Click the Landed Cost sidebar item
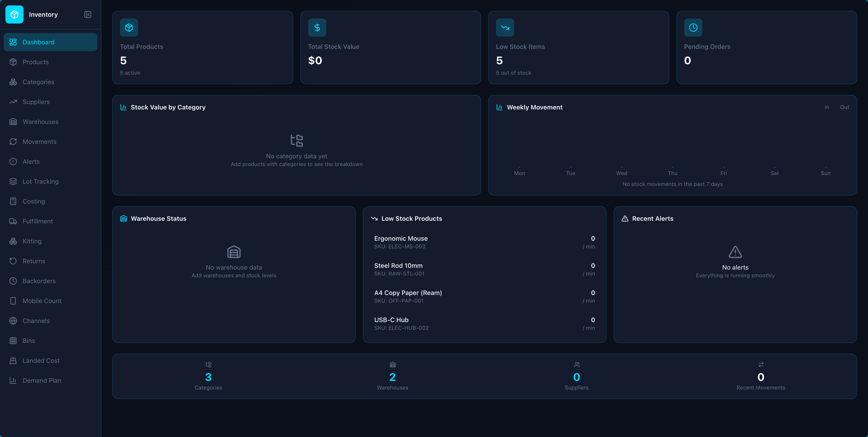The height and width of the screenshot is (437, 868). pos(41,360)
